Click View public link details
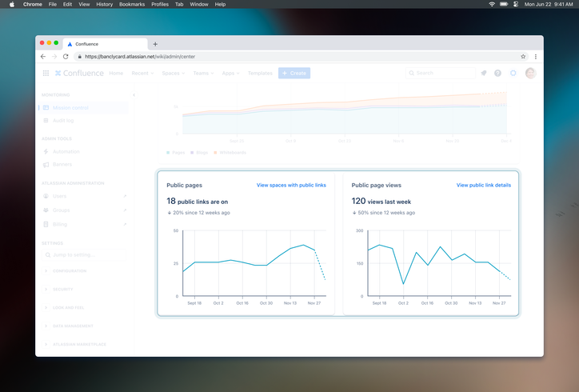This screenshot has width=579, height=392. click(483, 185)
